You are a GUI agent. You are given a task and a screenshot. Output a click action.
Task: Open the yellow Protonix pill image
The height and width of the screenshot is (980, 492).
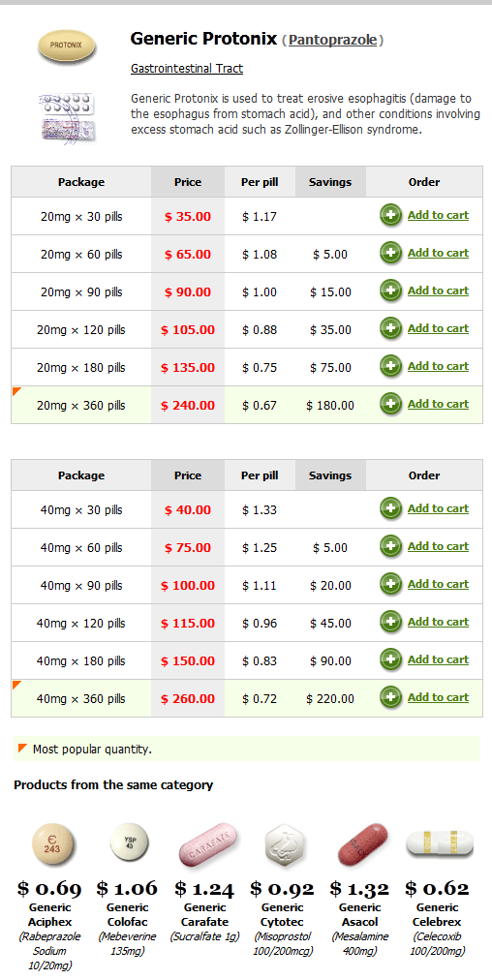click(66, 46)
